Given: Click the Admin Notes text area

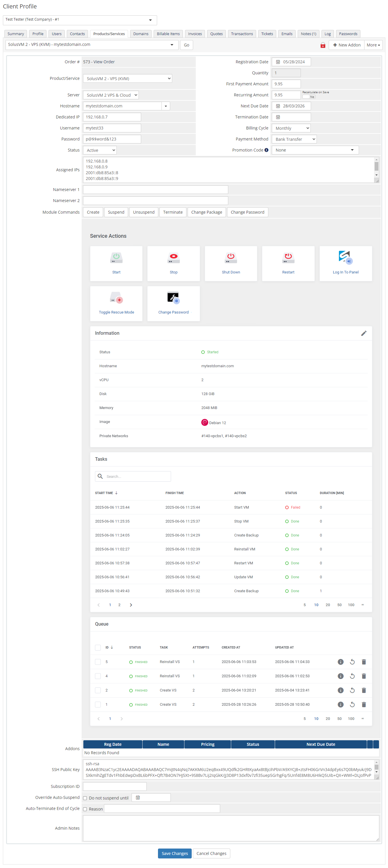Looking at the screenshot, I should [231, 828].
